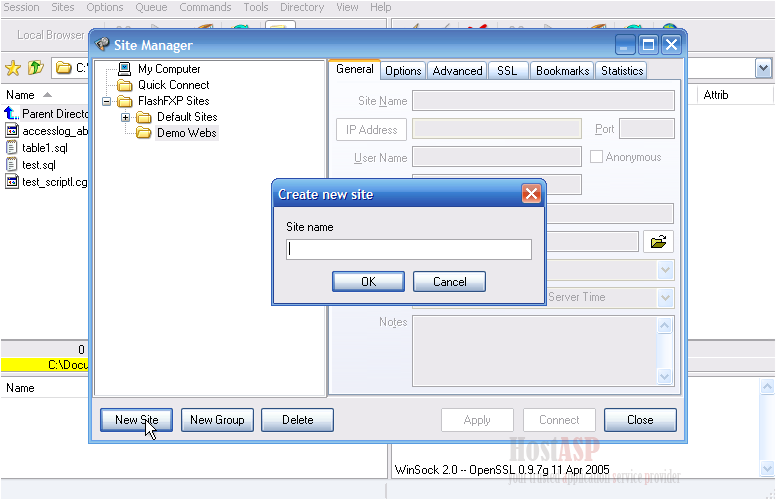
Task: Click the New Site button
Action: 137,420
